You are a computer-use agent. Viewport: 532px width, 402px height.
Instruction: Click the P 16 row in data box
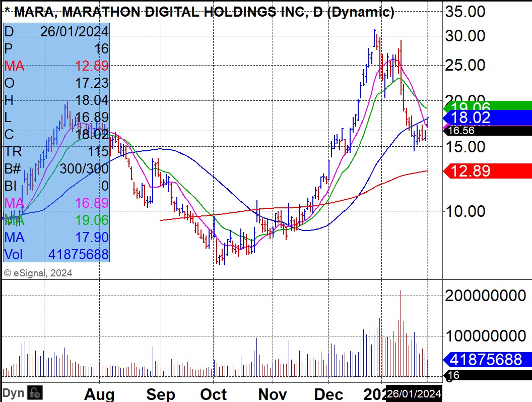tap(56, 48)
